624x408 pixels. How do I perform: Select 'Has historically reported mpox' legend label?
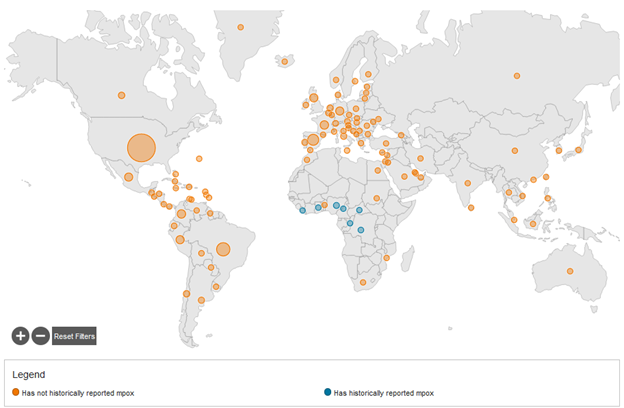tap(384, 393)
